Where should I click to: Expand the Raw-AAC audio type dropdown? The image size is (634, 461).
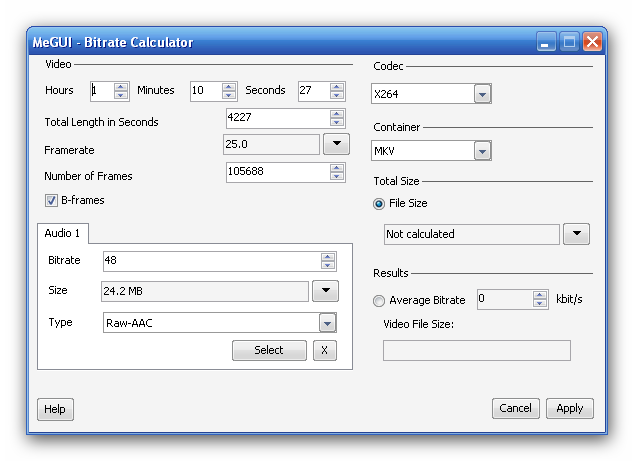(x=328, y=323)
